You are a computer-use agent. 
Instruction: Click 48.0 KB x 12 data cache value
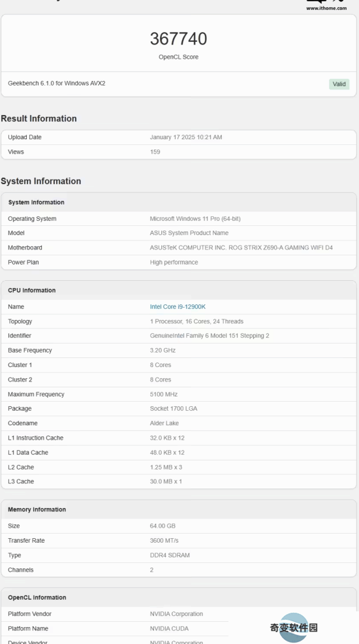coord(167,453)
